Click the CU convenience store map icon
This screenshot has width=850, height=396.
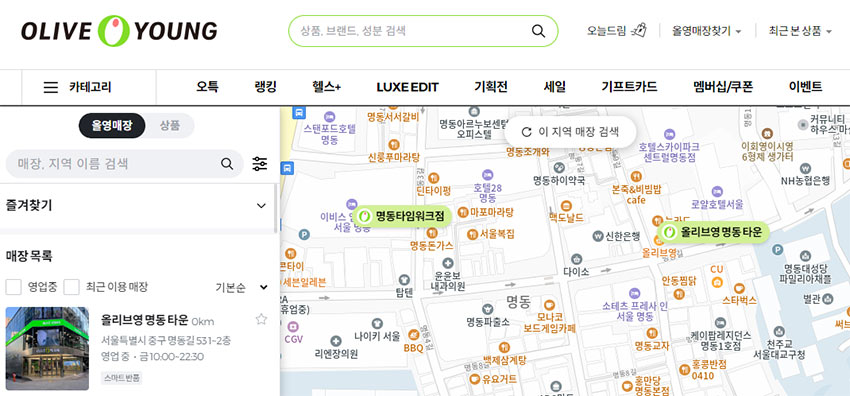tap(717, 282)
